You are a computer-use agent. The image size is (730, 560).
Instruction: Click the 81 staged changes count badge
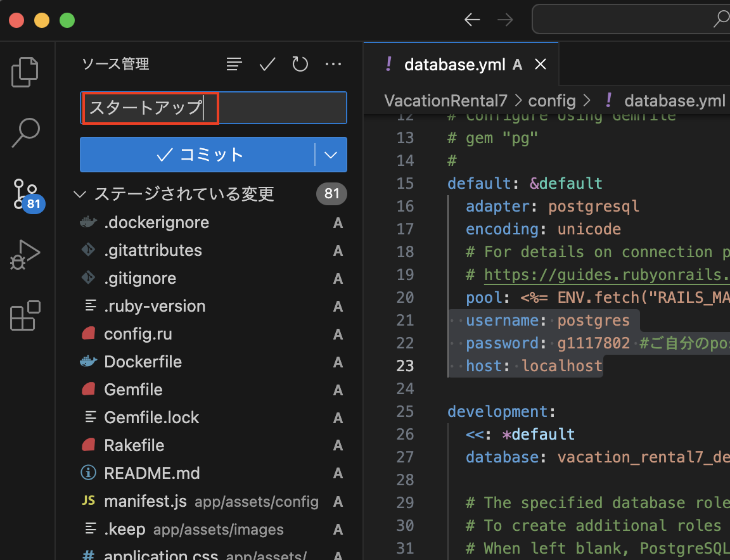(331, 194)
